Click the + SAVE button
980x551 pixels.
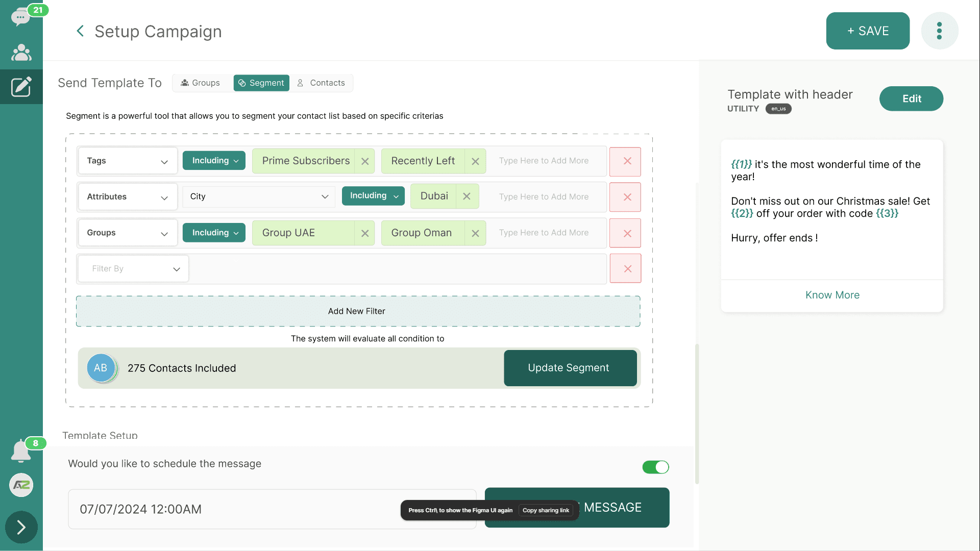[868, 31]
